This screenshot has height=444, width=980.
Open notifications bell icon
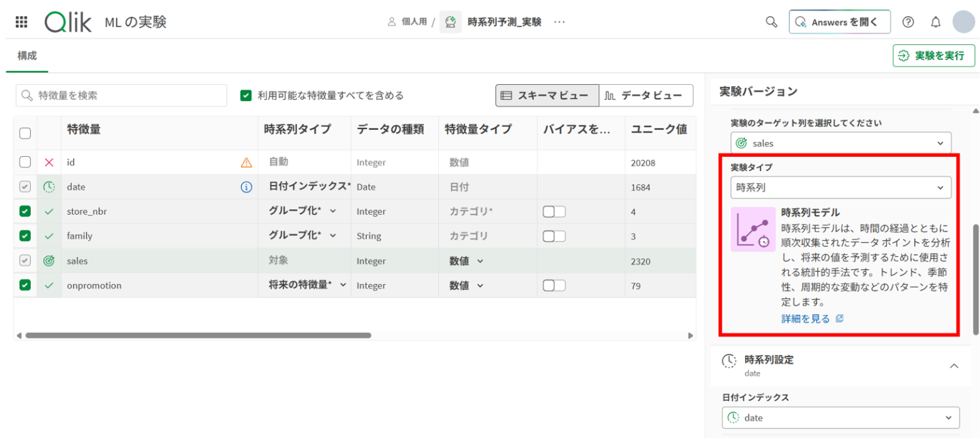(936, 22)
